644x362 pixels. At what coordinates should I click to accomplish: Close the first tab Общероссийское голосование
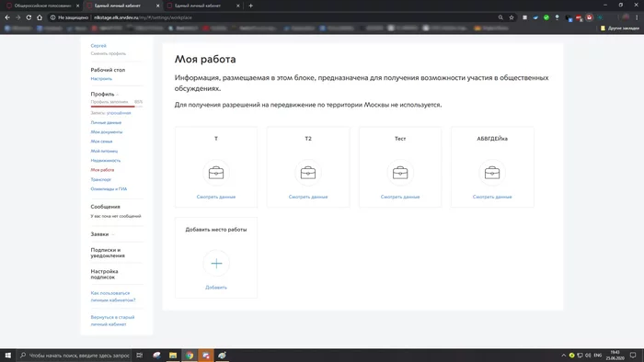click(x=77, y=6)
